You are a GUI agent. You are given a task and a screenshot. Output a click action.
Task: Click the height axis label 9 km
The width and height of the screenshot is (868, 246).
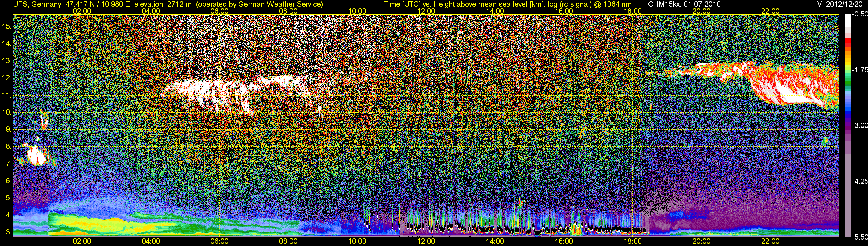8,129
